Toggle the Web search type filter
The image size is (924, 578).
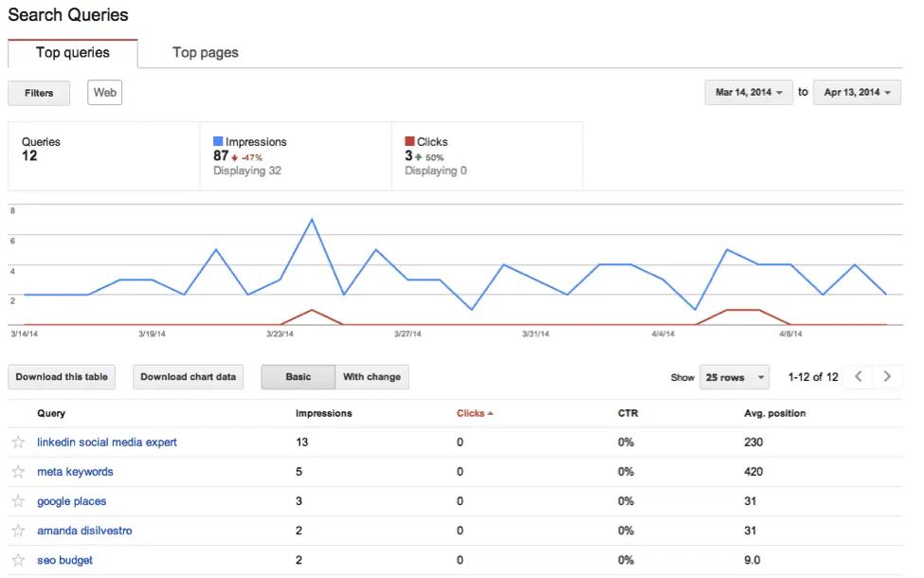pyautogui.click(x=104, y=92)
